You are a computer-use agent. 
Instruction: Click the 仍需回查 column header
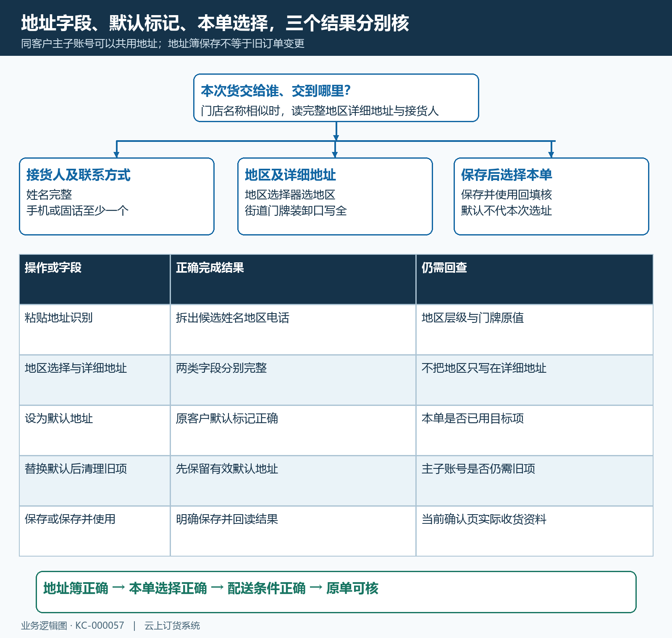pos(534,279)
